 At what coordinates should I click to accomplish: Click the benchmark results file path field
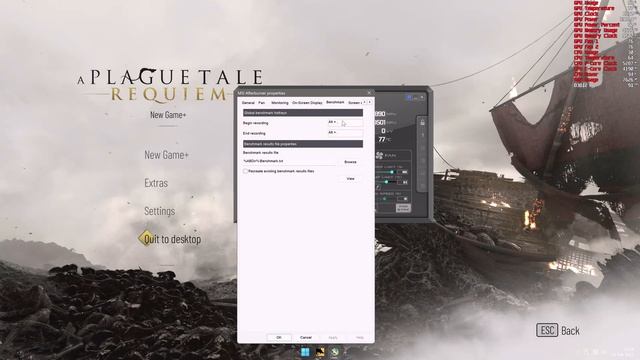click(x=290, y=162)
